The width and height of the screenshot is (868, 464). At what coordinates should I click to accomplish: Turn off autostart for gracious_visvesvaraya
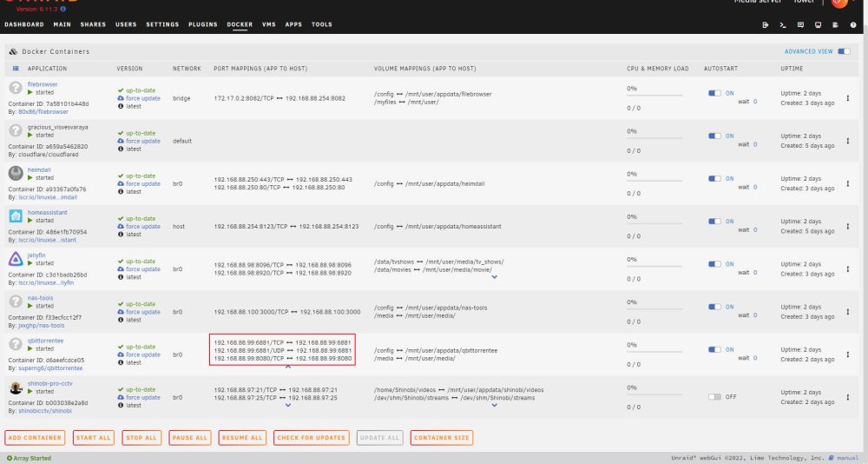point(714,136)
